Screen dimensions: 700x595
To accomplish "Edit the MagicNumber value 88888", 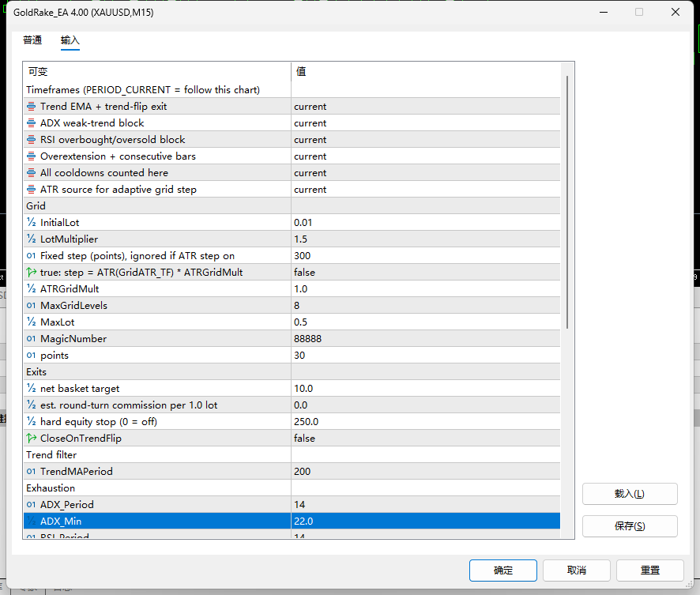I will point(425,339).
